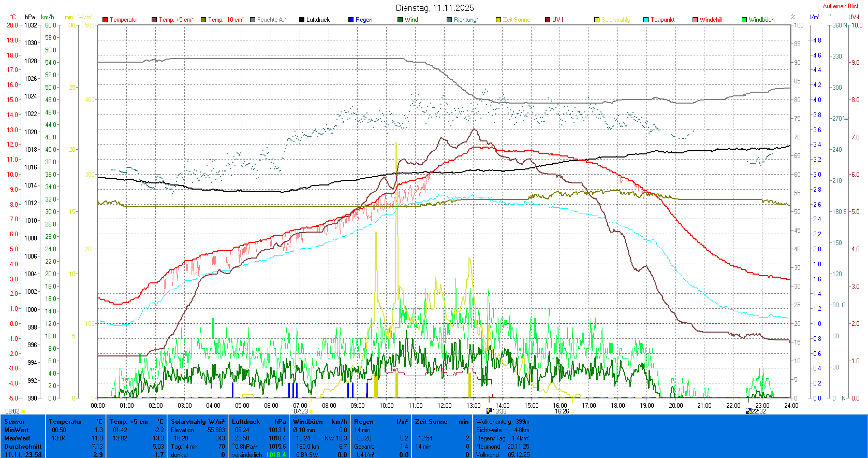Click the red Temperatur legend swatch

[x=105, y=20]
